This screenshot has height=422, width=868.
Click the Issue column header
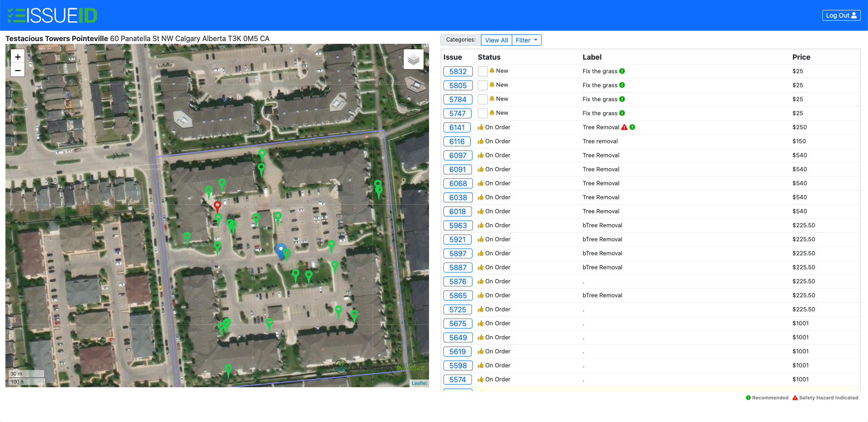point(453,57)
